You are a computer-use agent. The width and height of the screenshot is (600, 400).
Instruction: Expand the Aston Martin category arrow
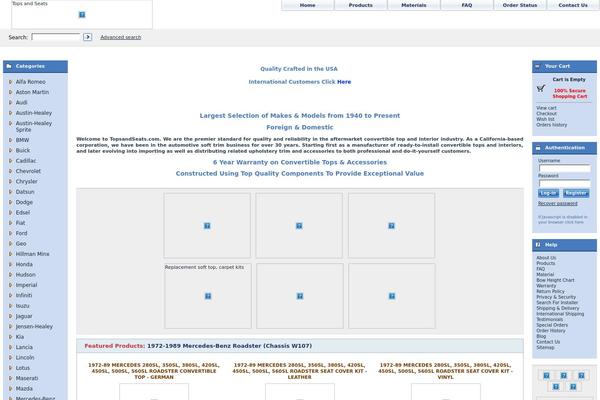pos(10,92)
